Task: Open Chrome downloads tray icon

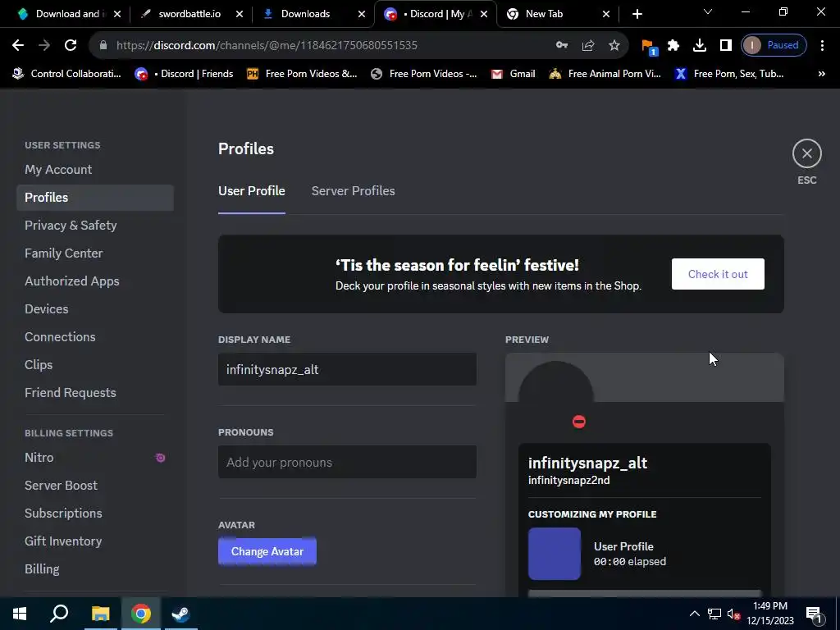Action: click(700, 46)
